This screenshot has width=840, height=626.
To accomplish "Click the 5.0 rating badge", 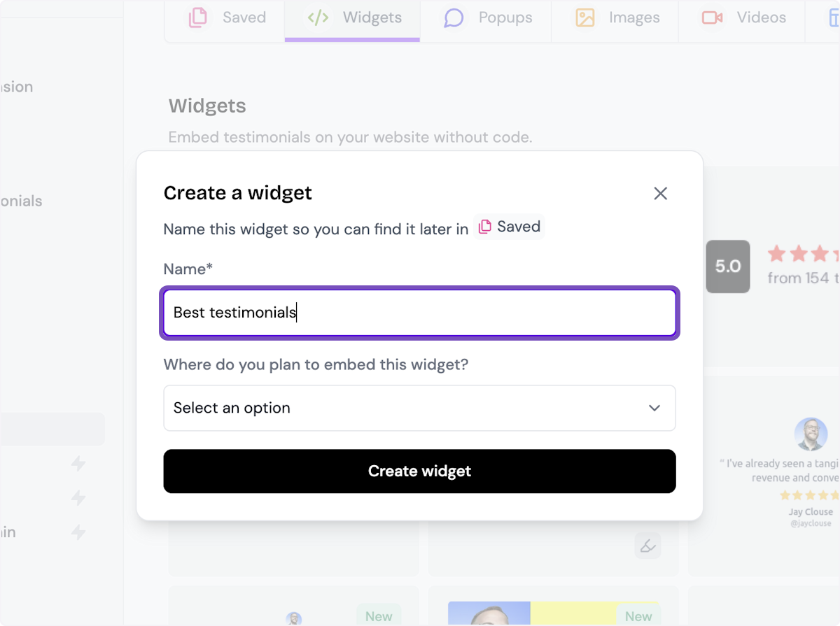I will coord(727,266).
